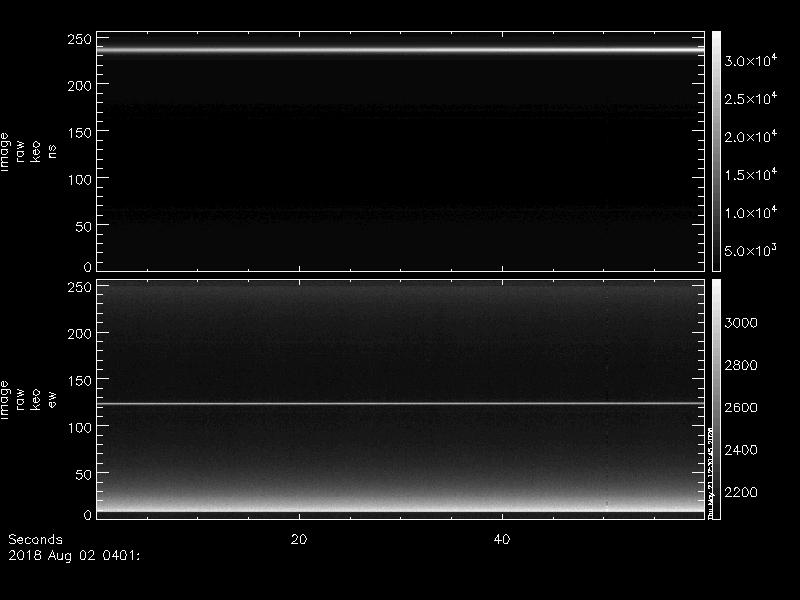Click the '5.0×10³' colorbar label
The height and width of the screenshot is (600, 800).
click(x=751, y=250)
